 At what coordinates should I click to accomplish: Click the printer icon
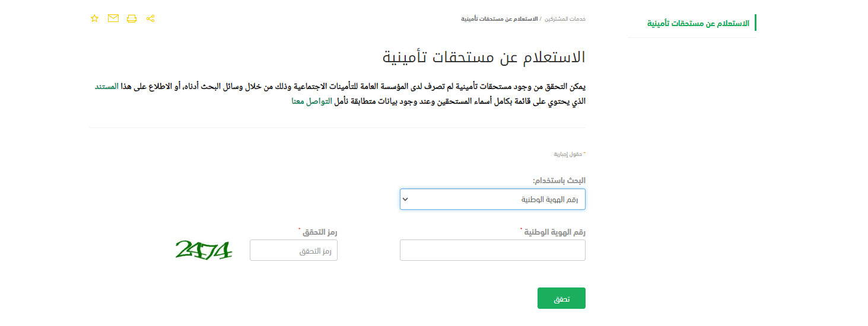tap(132, 18)
